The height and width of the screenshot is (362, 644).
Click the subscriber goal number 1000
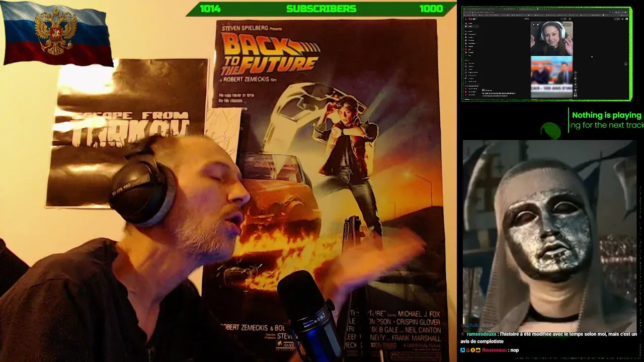click(x=431, y=9)
